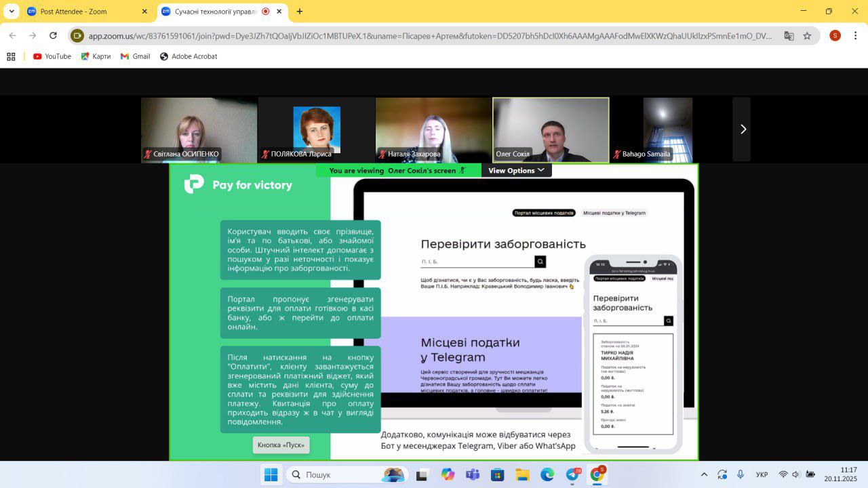Open the camera permission icon in the address bar
The width and height of the screenshot is (868, 488).
(x=77, y=36)
